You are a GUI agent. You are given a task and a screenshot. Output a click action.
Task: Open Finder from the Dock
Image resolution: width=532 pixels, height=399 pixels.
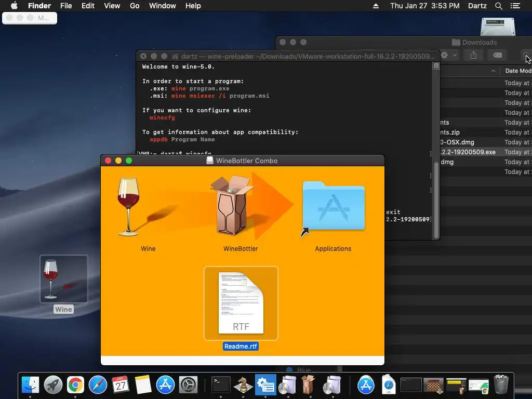30,385
